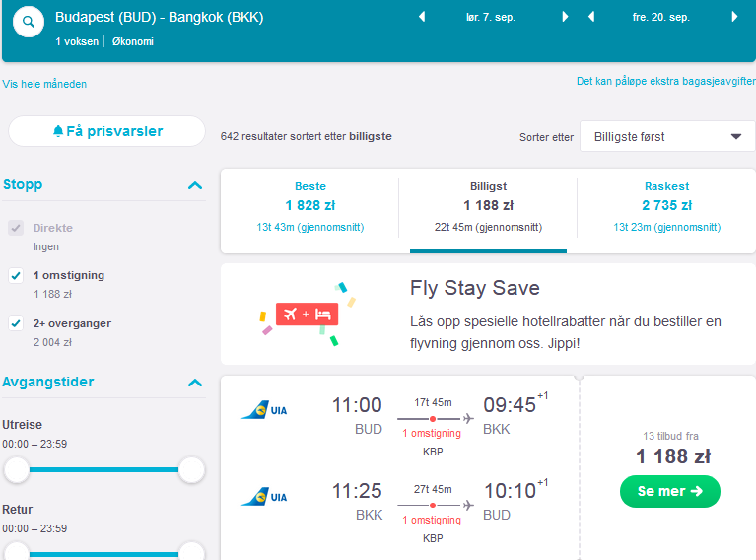Open the Billigste først sort dropdown
The width and height of the screenshot is (756, 560).
[667, 136]
